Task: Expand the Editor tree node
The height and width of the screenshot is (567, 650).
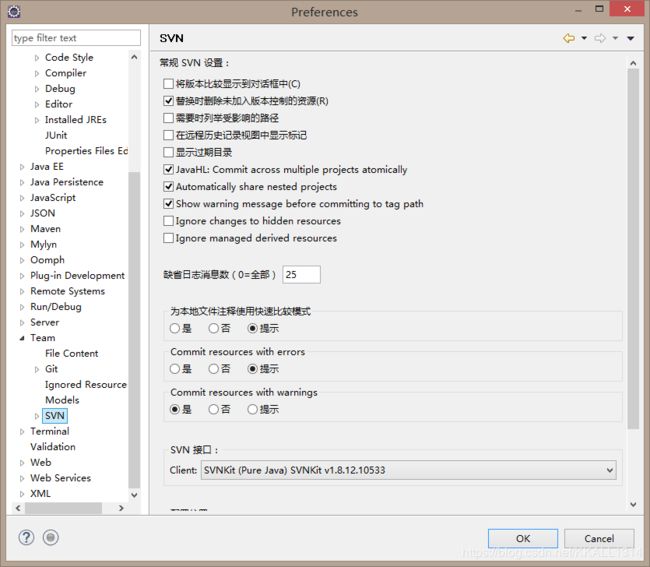Action: click(x=37, y=104)
